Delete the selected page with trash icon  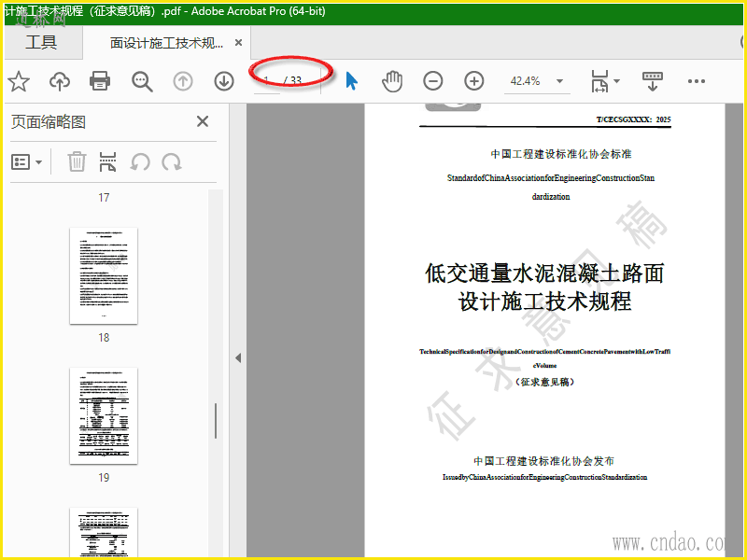(x=77, y=161)
